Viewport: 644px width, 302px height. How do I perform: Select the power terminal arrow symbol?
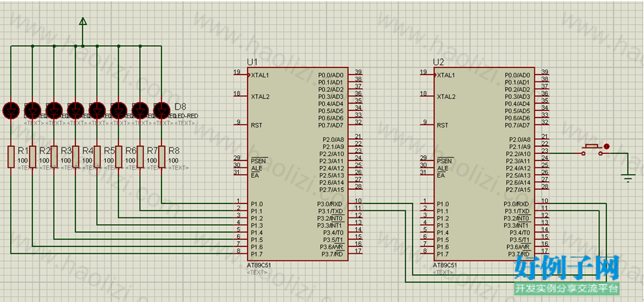pyautogui.click(x=83, y=21)
